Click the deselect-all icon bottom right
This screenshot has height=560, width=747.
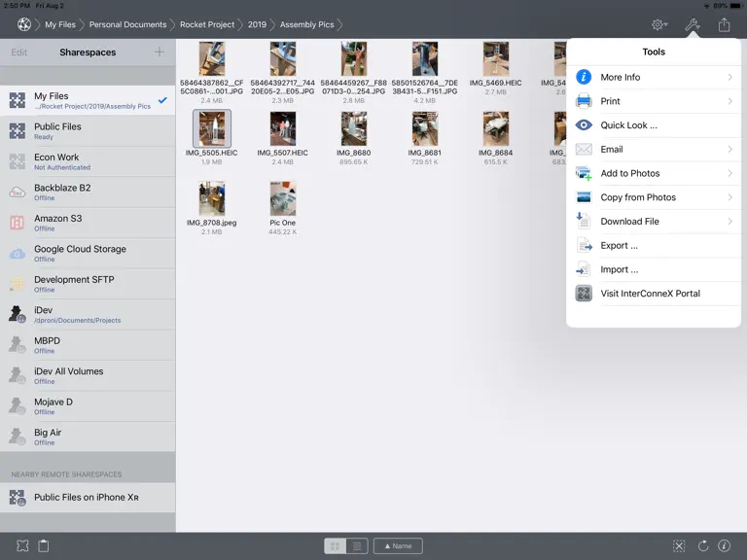tap(679, 545)
